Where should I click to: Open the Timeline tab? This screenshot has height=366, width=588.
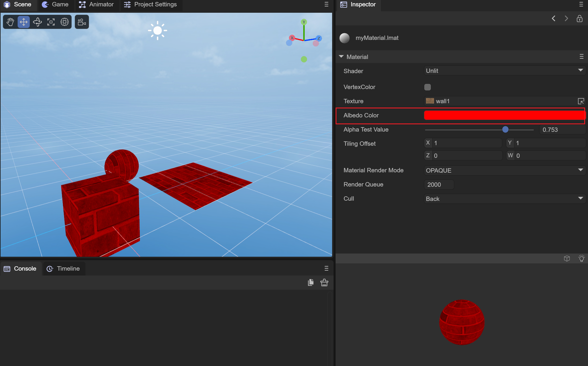(x=64, y=269)
